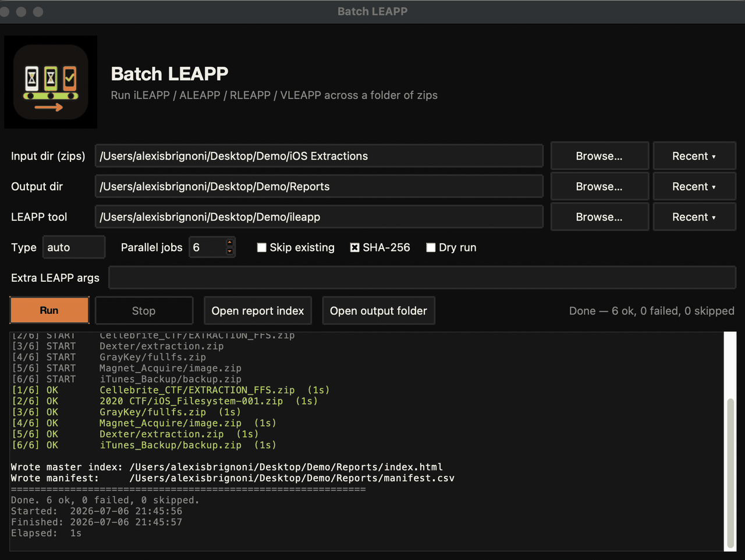
Task: Select log line '[2/6] OK 2020 CTF/iOS_Filesystem-001.zip'
Action: (x=165, y=401)
